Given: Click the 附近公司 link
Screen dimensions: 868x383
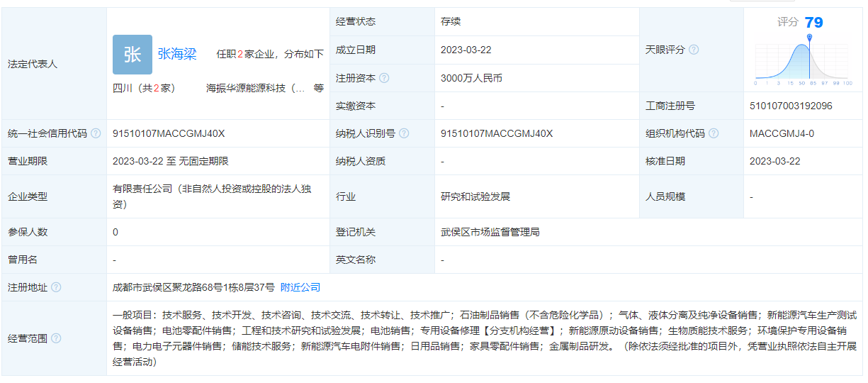Looking at the screenshot, I should pos(300,287).
